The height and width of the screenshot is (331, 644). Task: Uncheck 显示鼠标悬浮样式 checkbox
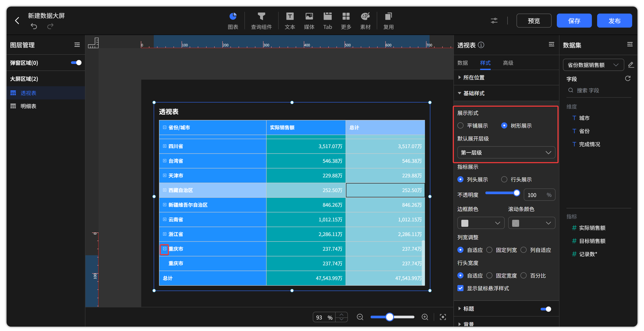tap(460, 288)
